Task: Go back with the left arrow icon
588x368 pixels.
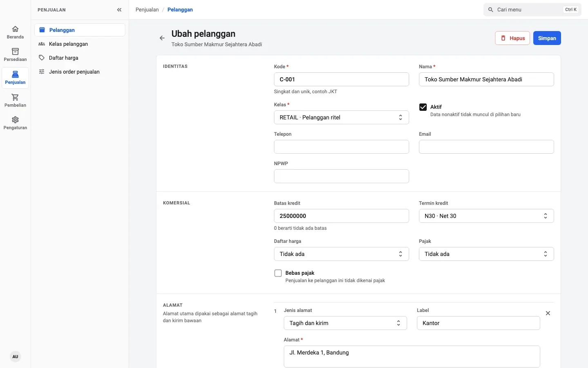Action: [162, 38]
